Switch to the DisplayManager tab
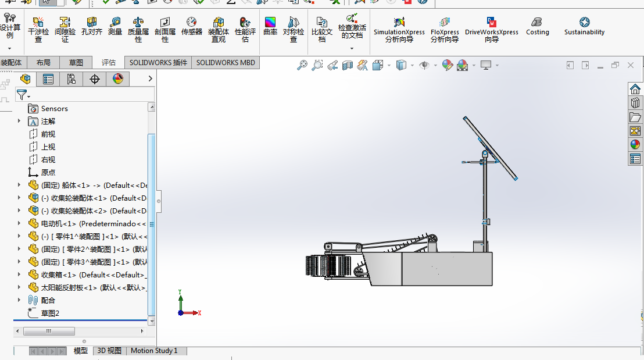Image resolution: width=644 pixels, height=360 pixels. point(118,79)
